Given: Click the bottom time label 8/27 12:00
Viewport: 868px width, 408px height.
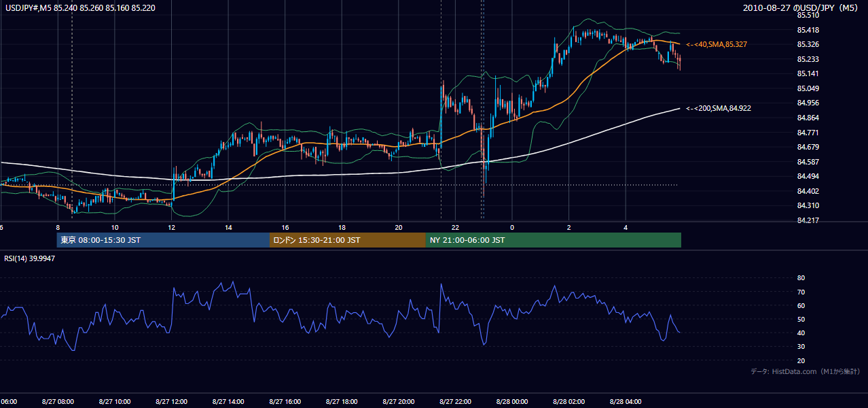Looking at the screenshot, I should point(171,402).
